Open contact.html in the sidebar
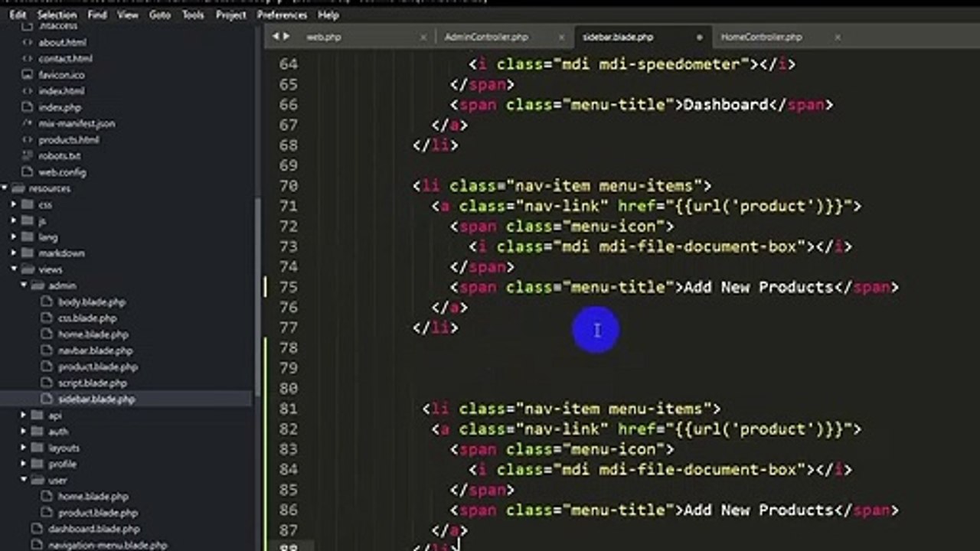 [x=65, y=58]
